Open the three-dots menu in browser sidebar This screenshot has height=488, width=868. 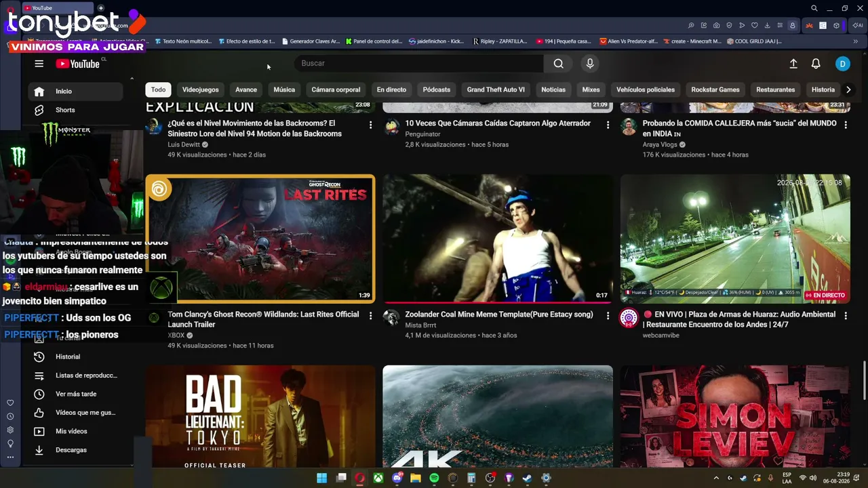[10, 457]
